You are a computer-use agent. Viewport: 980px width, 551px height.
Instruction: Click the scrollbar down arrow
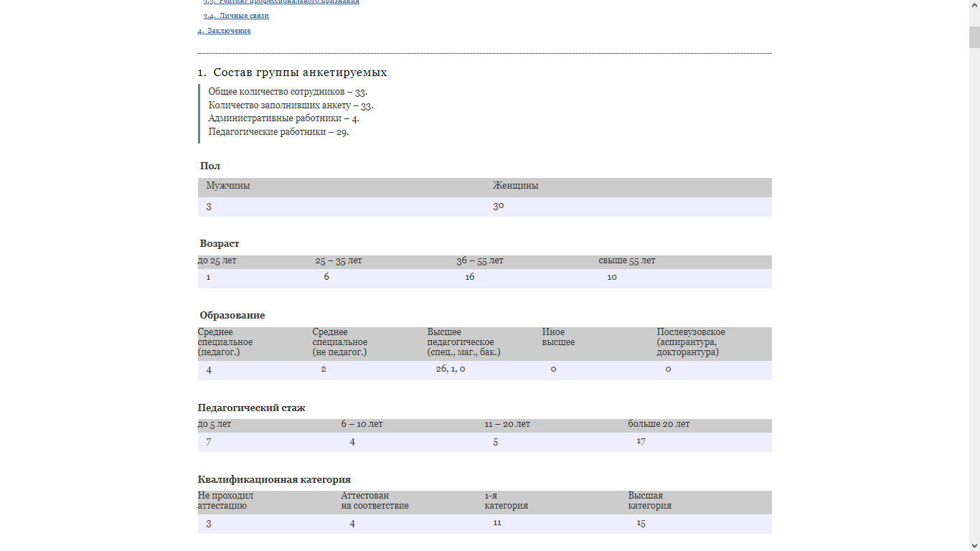pyautogui.click(x=974, y=545)
